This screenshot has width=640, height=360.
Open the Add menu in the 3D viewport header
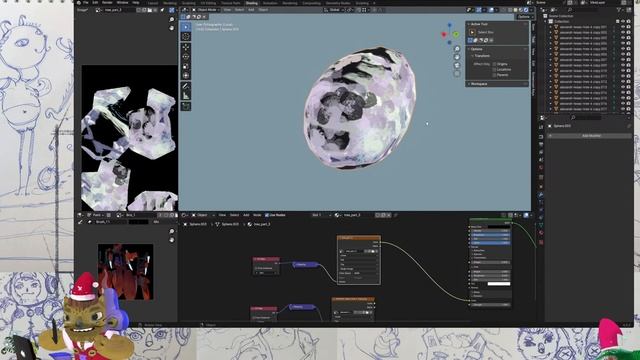(x=251, y=10)
